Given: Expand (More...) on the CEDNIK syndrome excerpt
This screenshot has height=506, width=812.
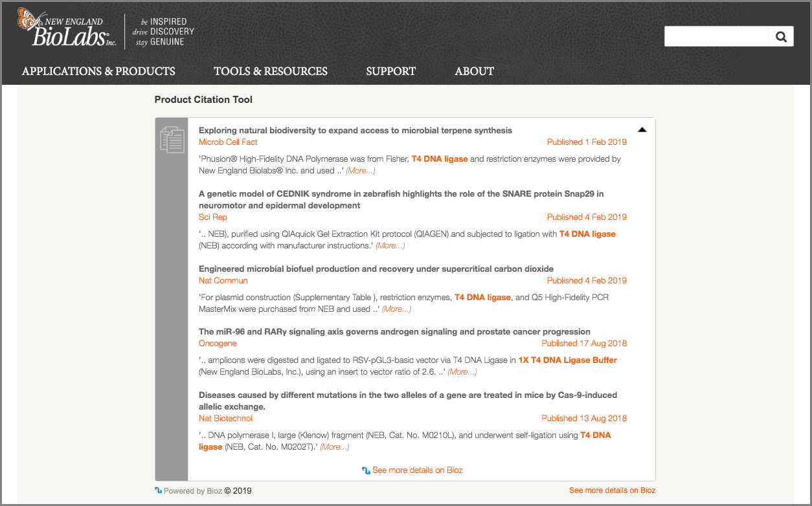Looking at the screenshot, I should 390,246.
